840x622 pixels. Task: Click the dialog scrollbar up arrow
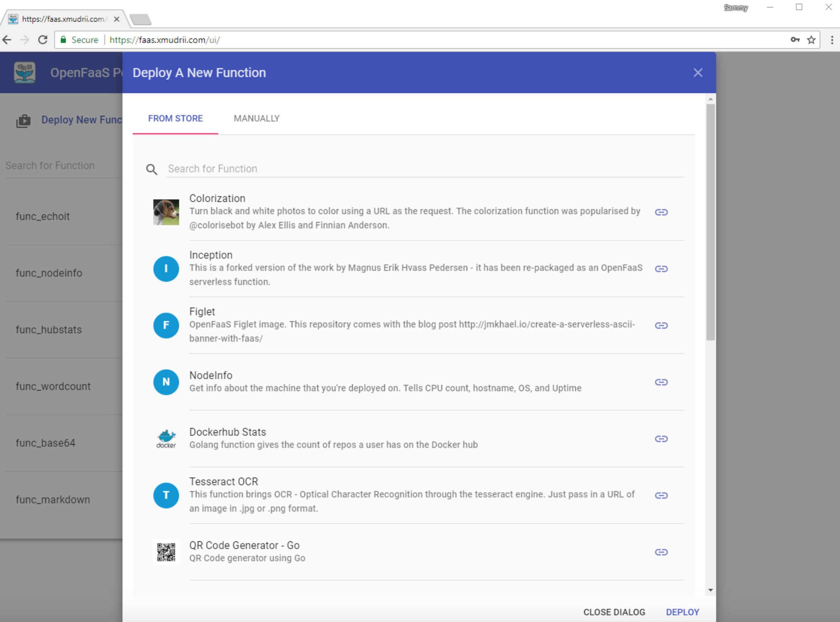[711, 99]
